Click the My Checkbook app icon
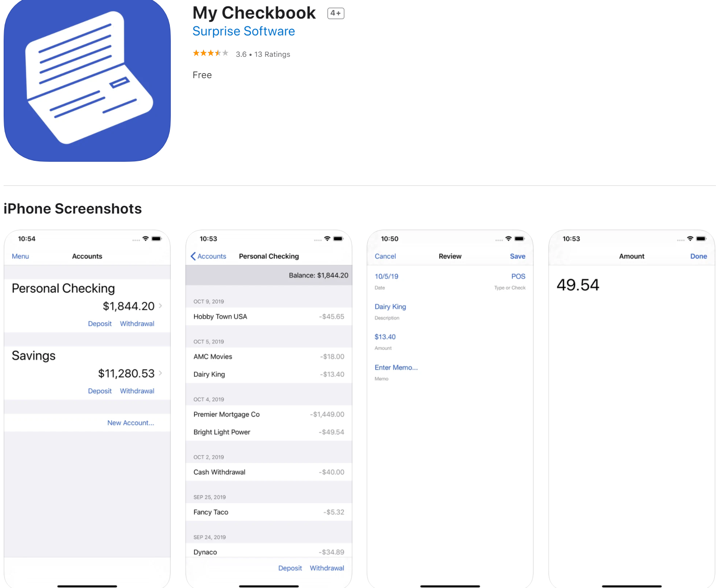 tap(87, 80)
